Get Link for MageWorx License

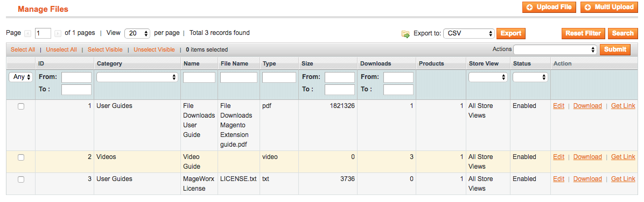[x=623, y=179]
